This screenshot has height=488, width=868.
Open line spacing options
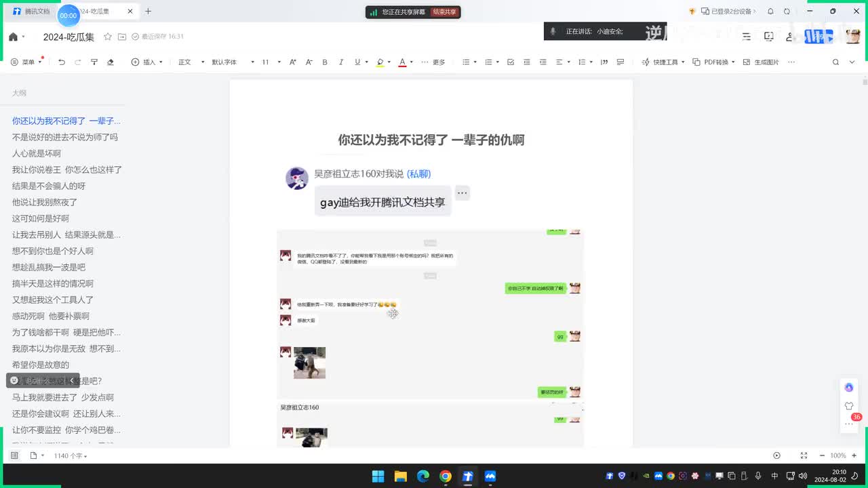click(585, 62)
